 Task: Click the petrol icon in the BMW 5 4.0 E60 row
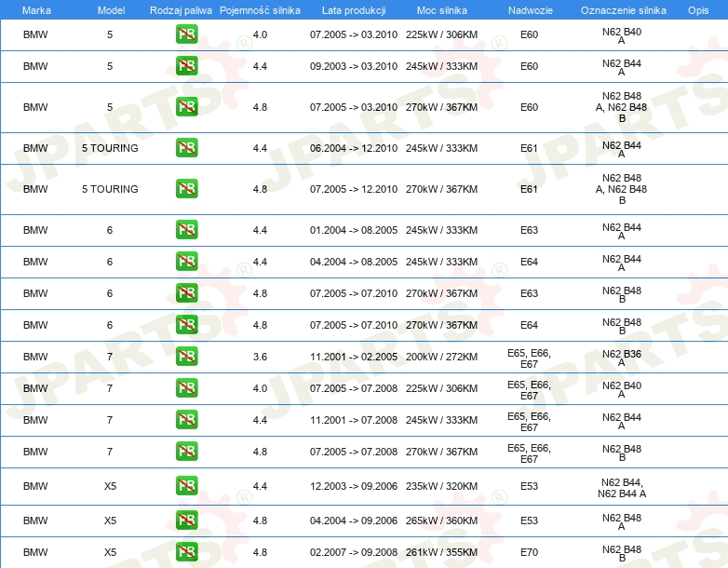[186, 34]
